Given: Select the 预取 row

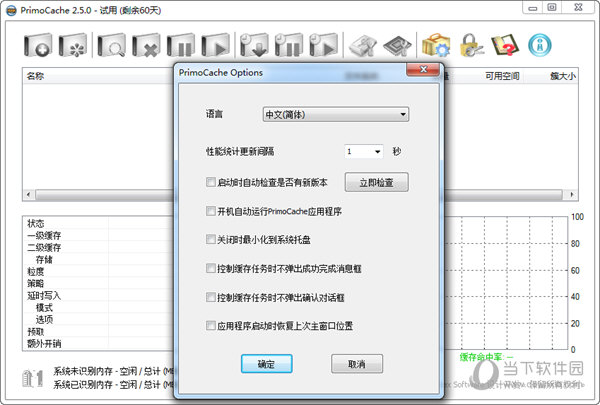Looking at the screenshot, I should [x=98, y=332].
